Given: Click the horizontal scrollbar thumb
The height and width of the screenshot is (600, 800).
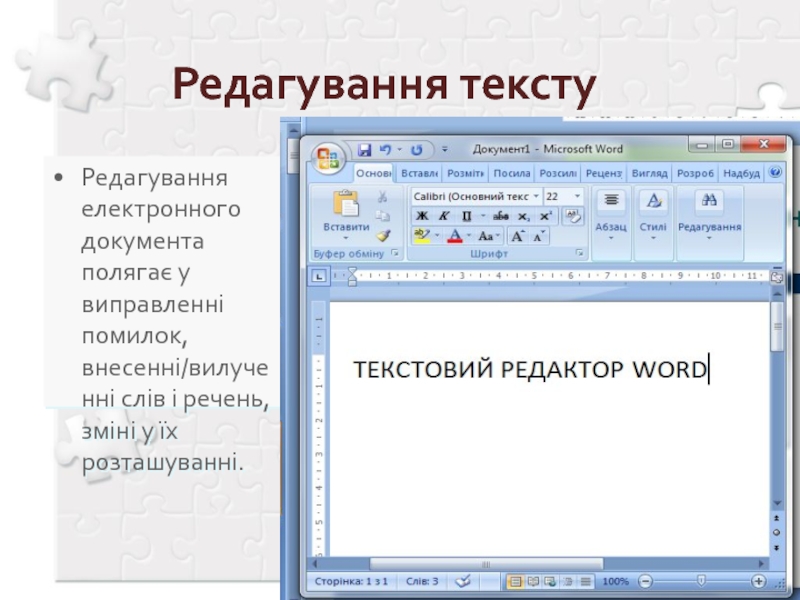Looking at the screenshot, I should tap(486, 564).
